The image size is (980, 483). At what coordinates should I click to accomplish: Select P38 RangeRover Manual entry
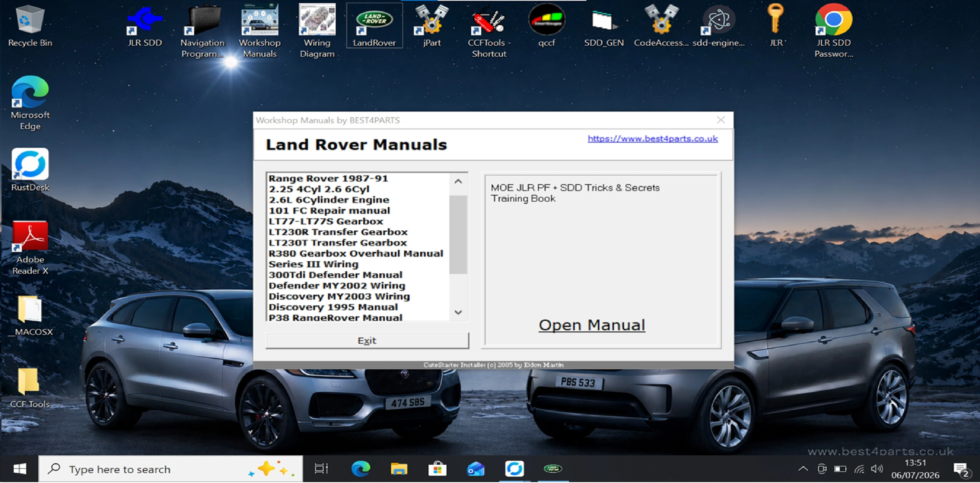(x=335, y=317)
